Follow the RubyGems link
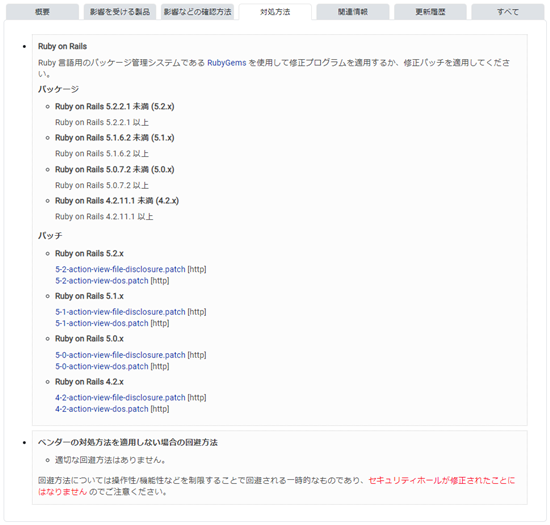This screenshot has height=525, width=550. tap(227, 63)
